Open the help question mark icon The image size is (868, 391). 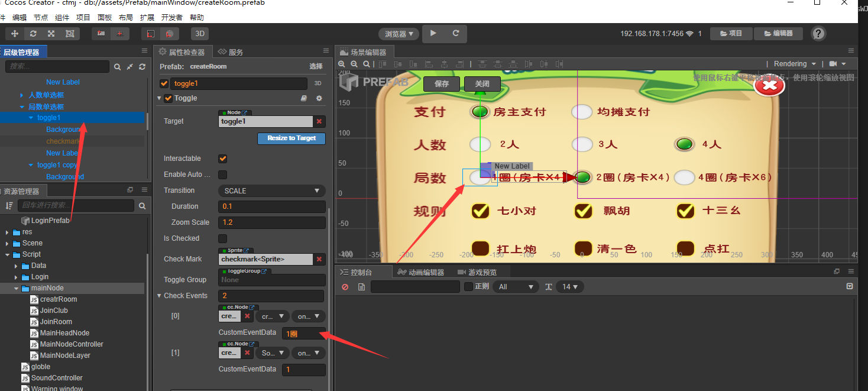(x=819, y=34)
